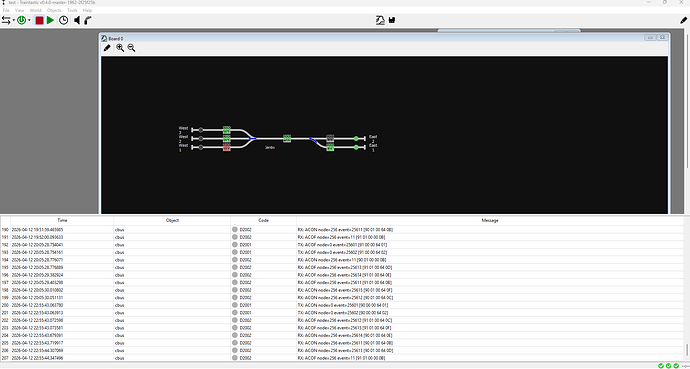Click the Message column header
Viewport: 690px width, 369px height.
490,220
